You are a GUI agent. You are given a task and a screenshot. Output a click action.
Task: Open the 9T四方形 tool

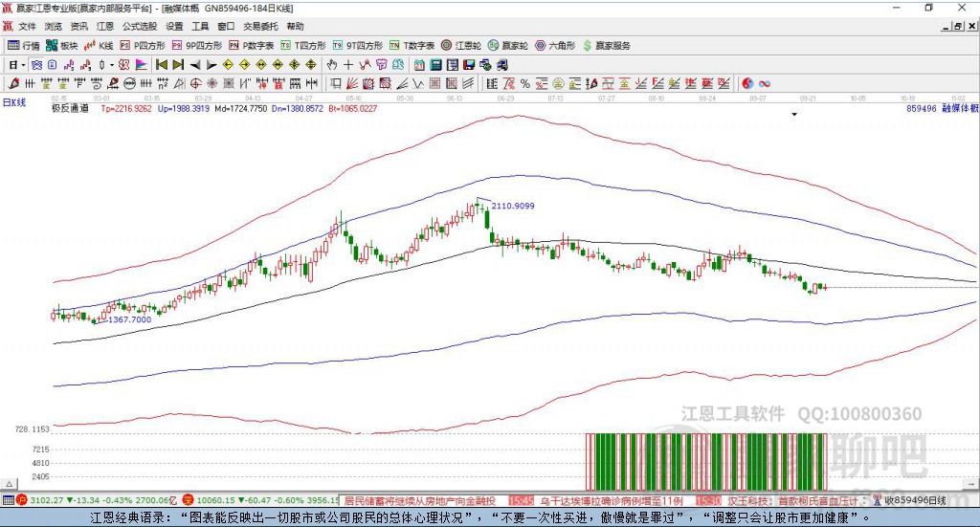[358, 46]
